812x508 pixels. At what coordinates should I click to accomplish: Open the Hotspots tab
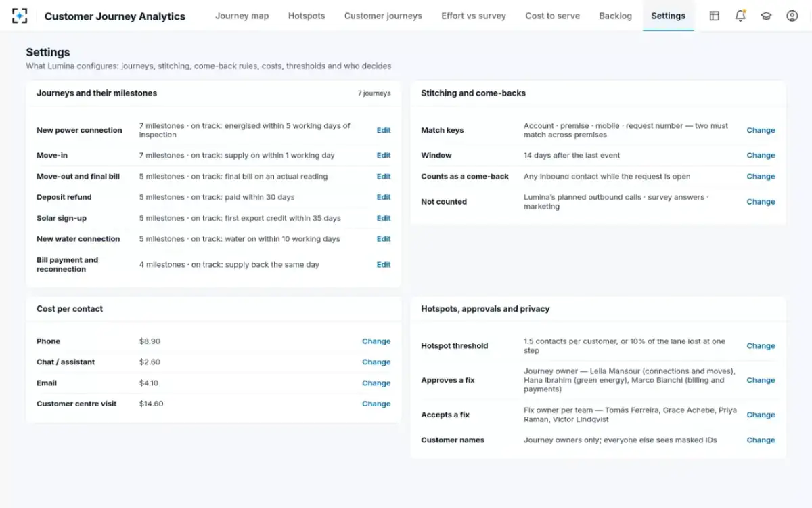pos(307,16)
